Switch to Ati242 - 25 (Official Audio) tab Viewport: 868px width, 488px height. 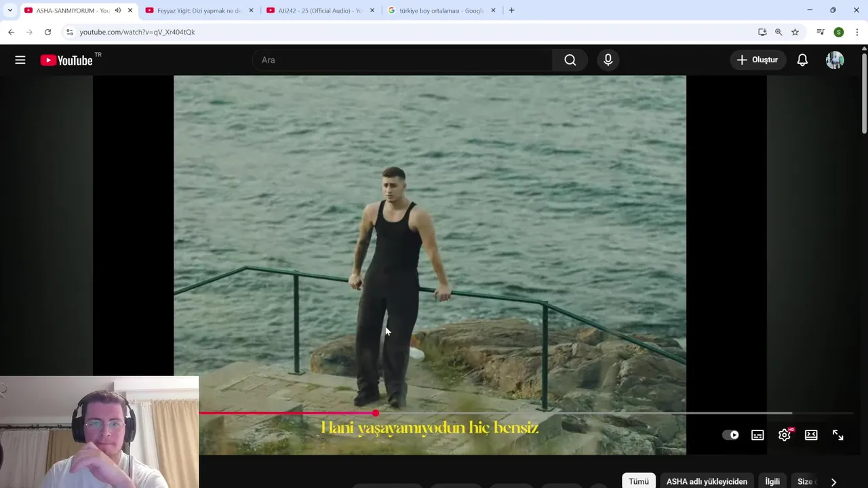pos(320,10)
